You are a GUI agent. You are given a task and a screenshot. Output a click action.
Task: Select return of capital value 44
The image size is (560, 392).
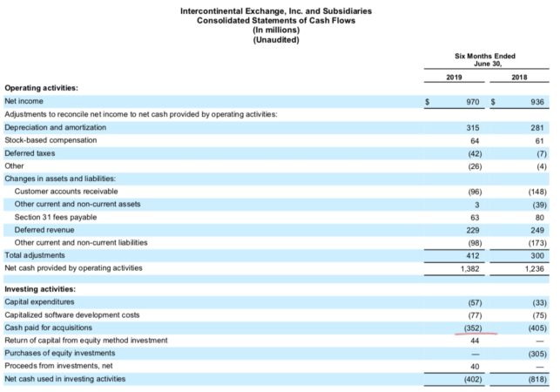coord(475,341)
